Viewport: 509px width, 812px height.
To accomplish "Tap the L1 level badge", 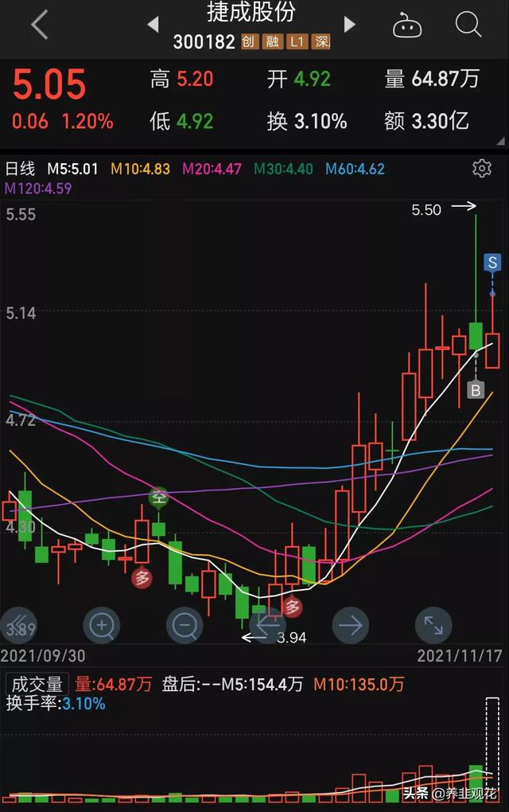I will 297,41.
